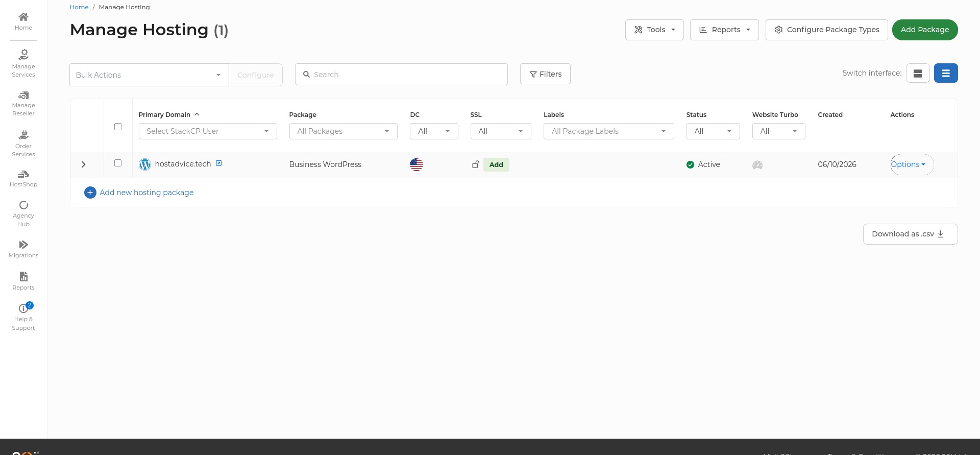Screen dimensions: 980x455
Task: Open the All Package Labels dropdown
Action: tap(608, 131)
